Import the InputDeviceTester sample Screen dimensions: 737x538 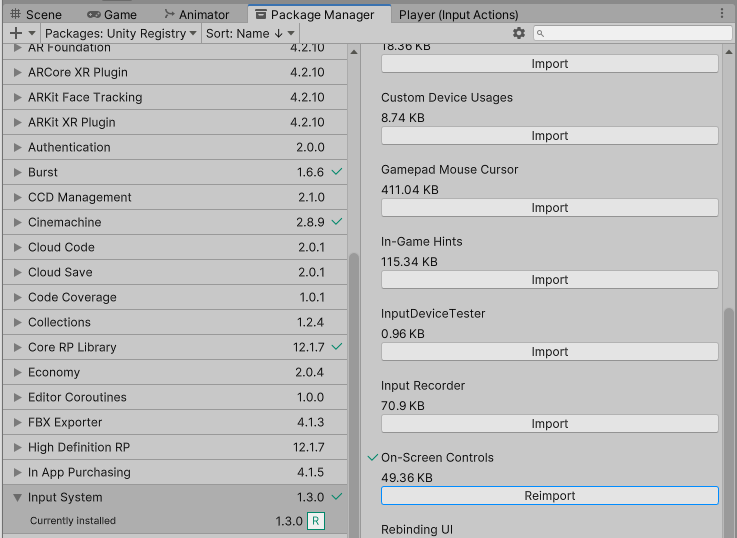(x=549, y=351)
